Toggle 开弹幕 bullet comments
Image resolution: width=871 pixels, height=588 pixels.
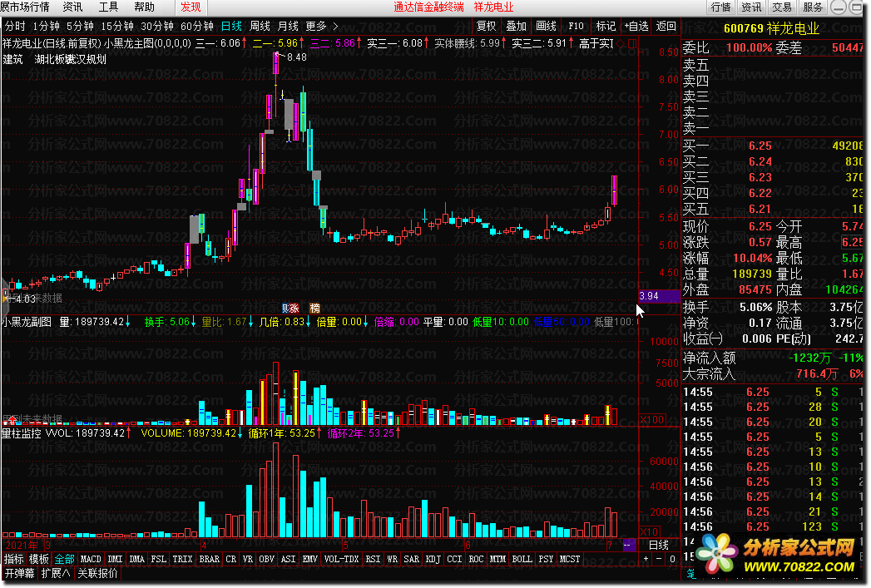(19, 573)
